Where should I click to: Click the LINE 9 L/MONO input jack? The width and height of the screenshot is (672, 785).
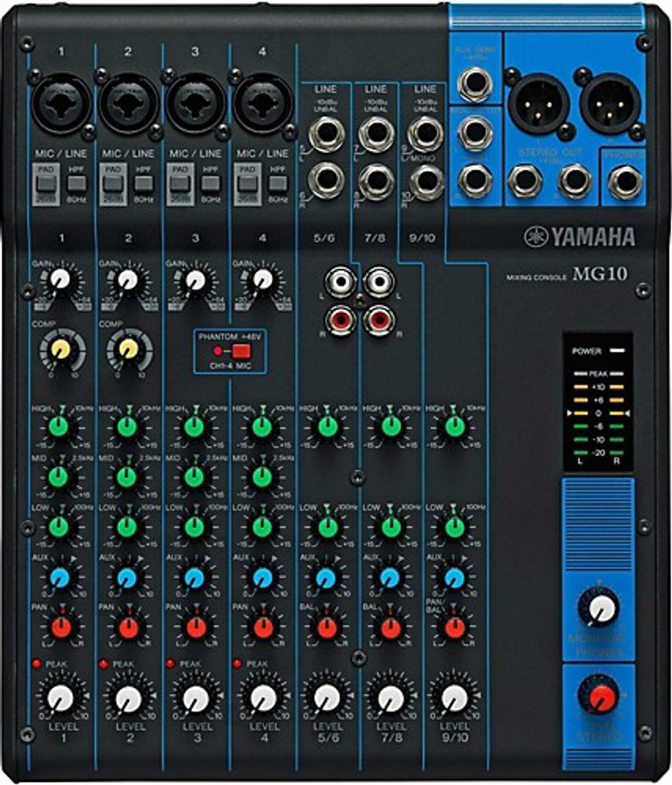(x=425, y=134)
